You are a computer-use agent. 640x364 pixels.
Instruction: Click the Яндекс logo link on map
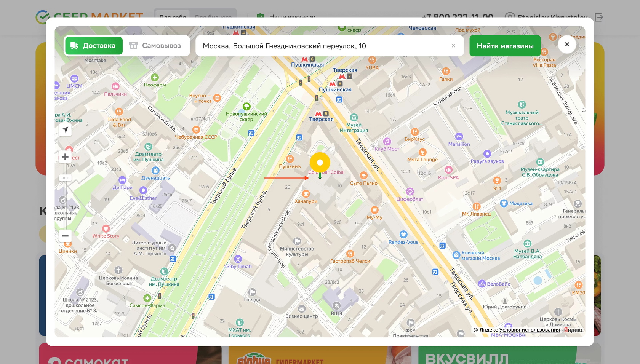coord(574,330)
